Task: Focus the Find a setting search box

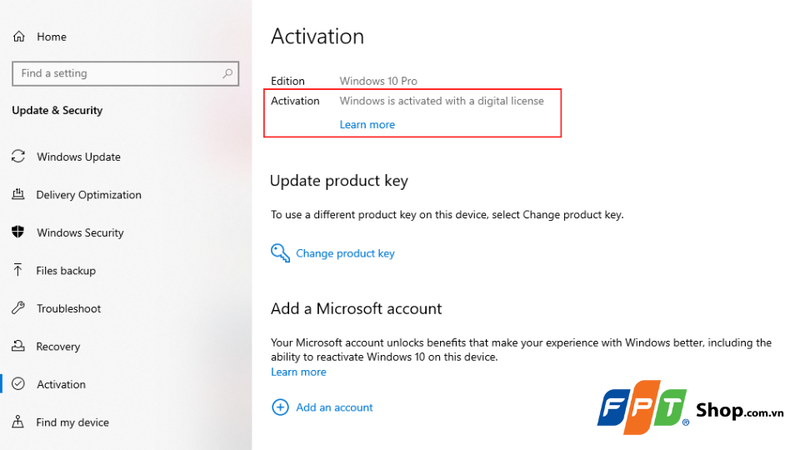Action: [x=115, y=73]
